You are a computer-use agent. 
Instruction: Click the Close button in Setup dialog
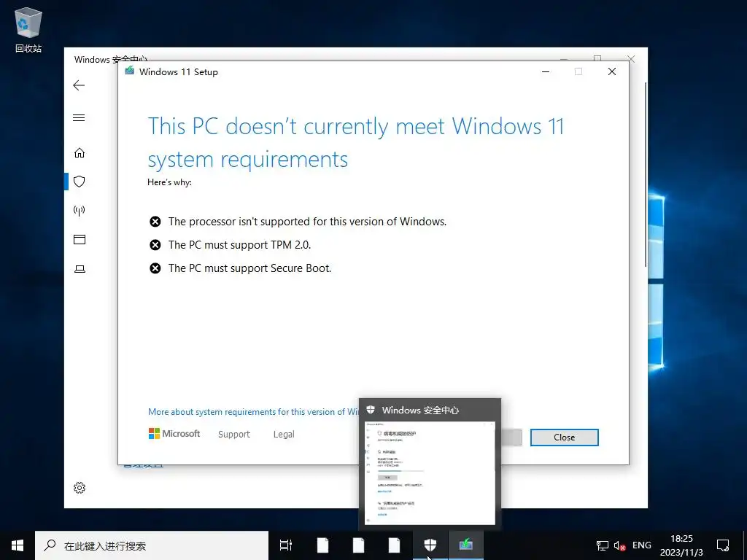[564, 437]
